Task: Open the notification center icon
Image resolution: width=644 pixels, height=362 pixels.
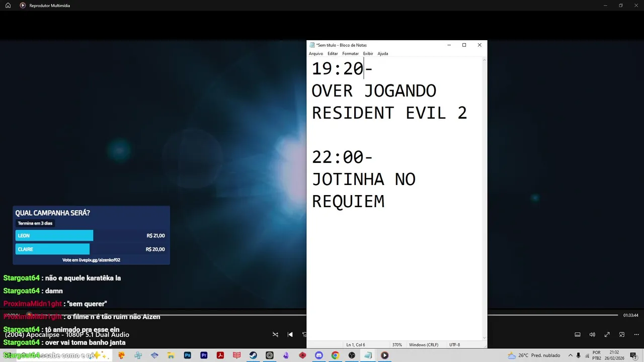Action: [633, 355]
